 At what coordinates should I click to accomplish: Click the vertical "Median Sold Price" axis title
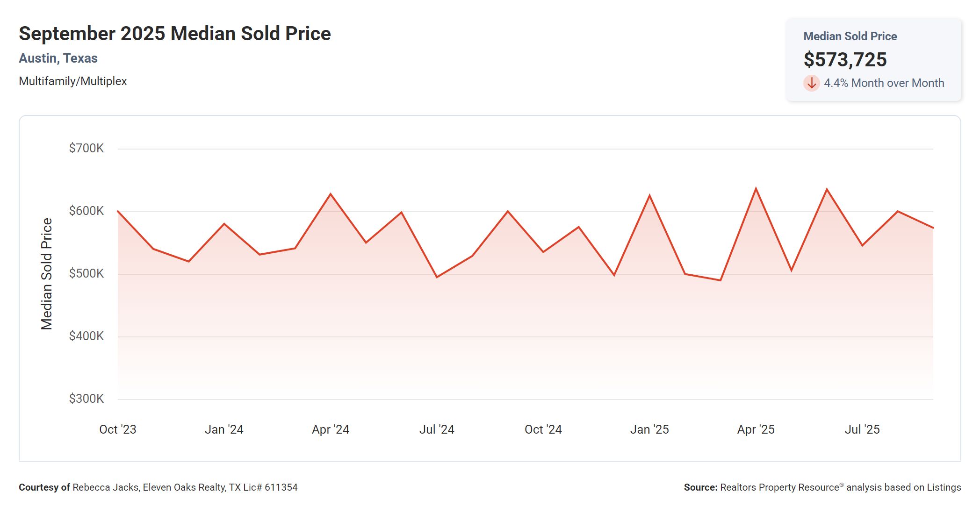(47, 274)
